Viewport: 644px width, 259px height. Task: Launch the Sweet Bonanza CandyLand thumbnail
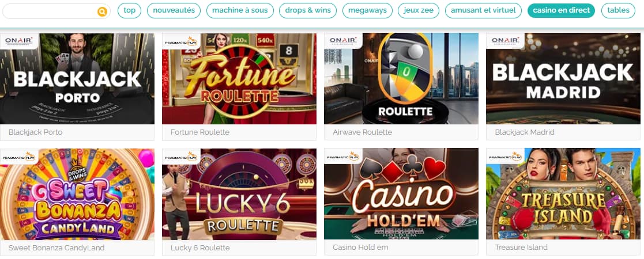(77, 194)
